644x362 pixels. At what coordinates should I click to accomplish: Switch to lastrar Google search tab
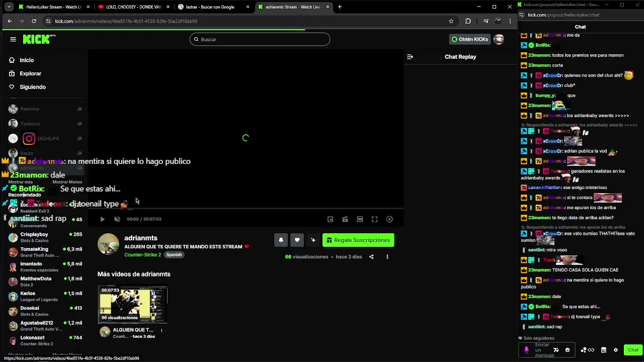[x=213, y=7]
